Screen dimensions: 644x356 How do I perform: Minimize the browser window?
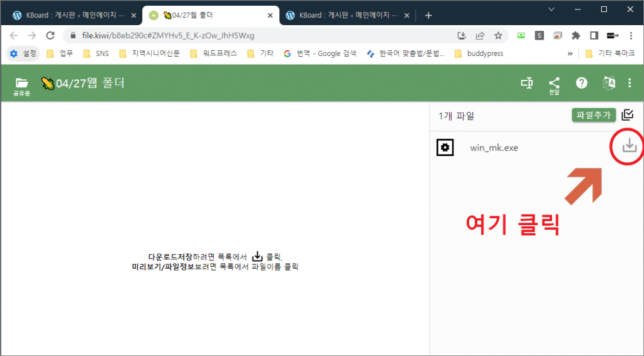click(577, 9)
